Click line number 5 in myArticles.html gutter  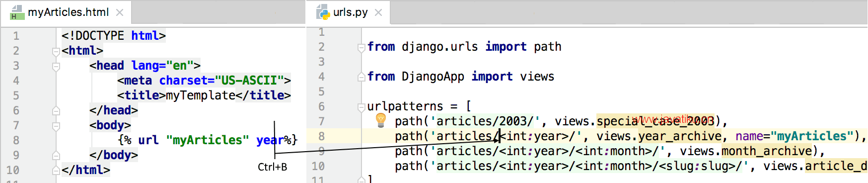pyautogui.click(x=16, y=95)
